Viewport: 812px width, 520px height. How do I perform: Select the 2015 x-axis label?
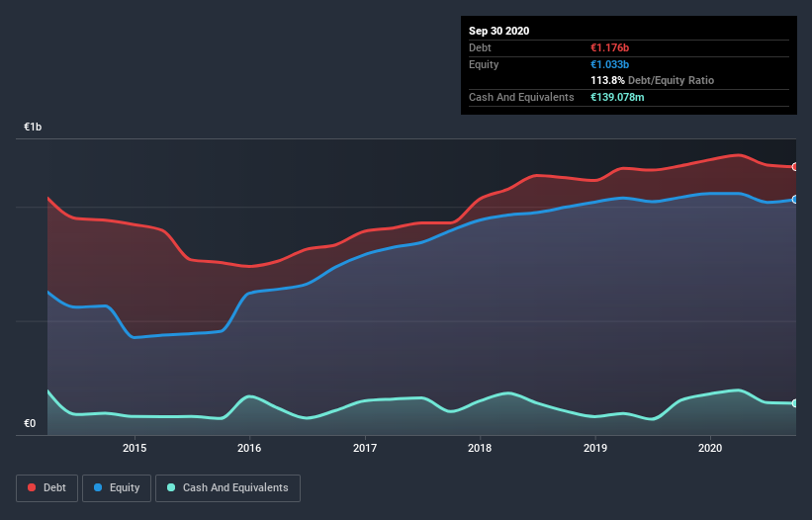click(135, 448)
